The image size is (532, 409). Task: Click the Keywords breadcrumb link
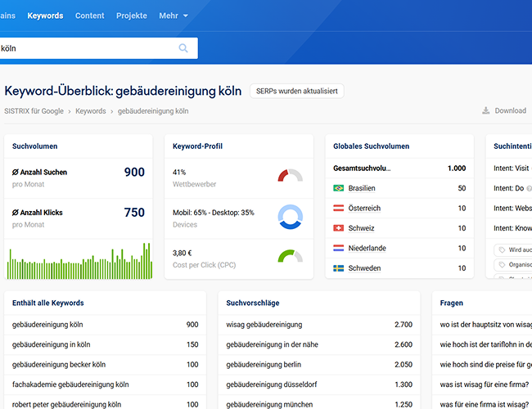[91, 111]
